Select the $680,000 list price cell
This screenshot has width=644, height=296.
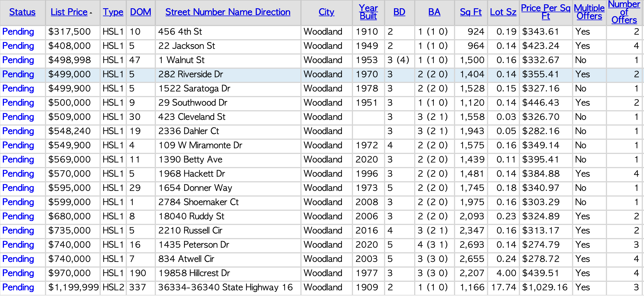[x=69, y=216]
